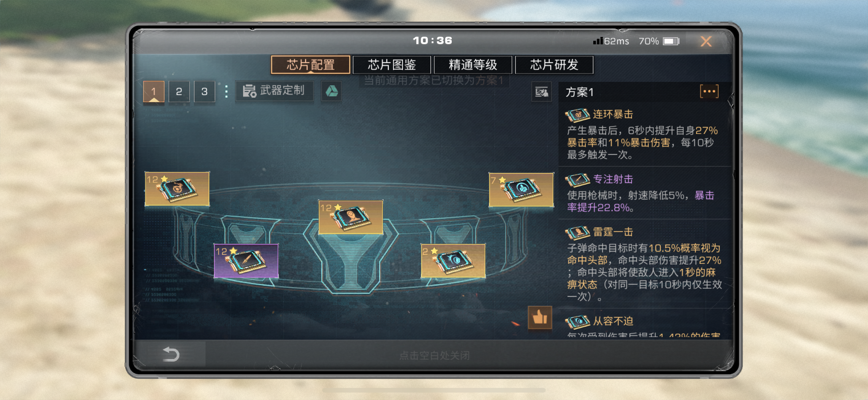Click the thumbs-up recommend icon
The width and height of the screenshot is (868, 400).
(x=540, y=318)
